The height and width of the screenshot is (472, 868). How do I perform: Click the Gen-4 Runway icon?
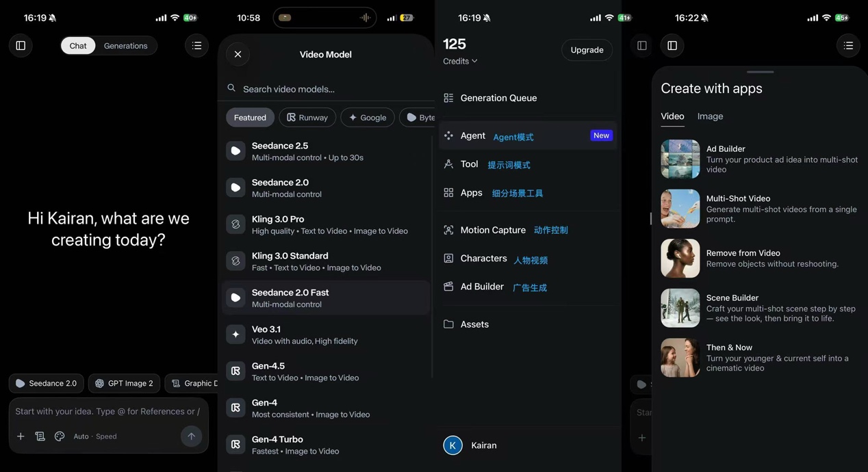[x=235, y=408]
